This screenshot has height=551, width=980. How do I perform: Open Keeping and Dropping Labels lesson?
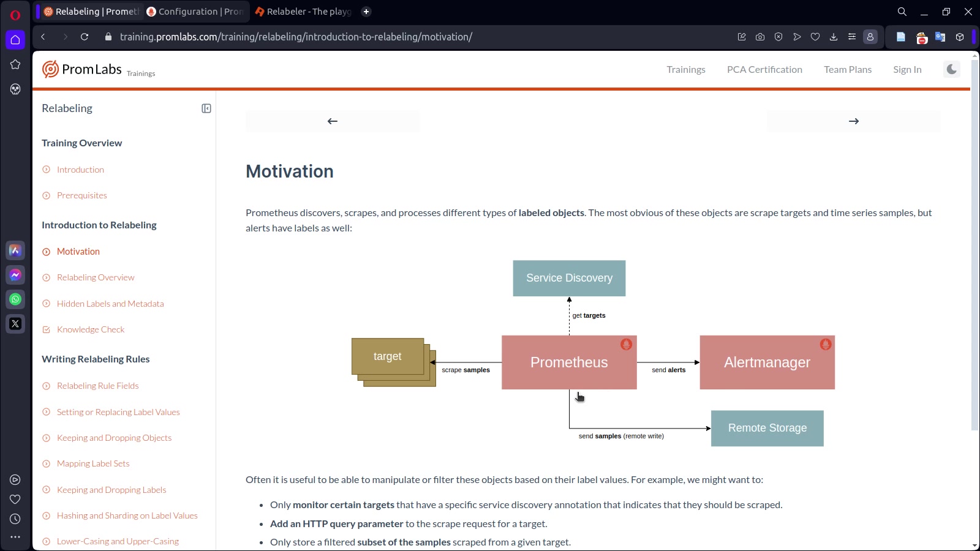click(111, 490)
